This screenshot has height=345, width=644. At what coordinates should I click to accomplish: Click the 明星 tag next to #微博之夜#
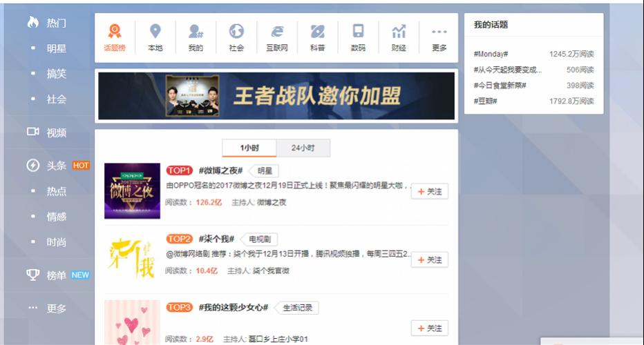(265, 171)
